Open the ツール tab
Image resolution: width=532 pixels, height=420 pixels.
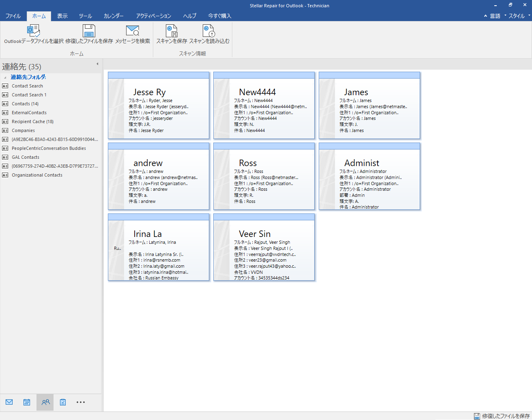[86, 16]
